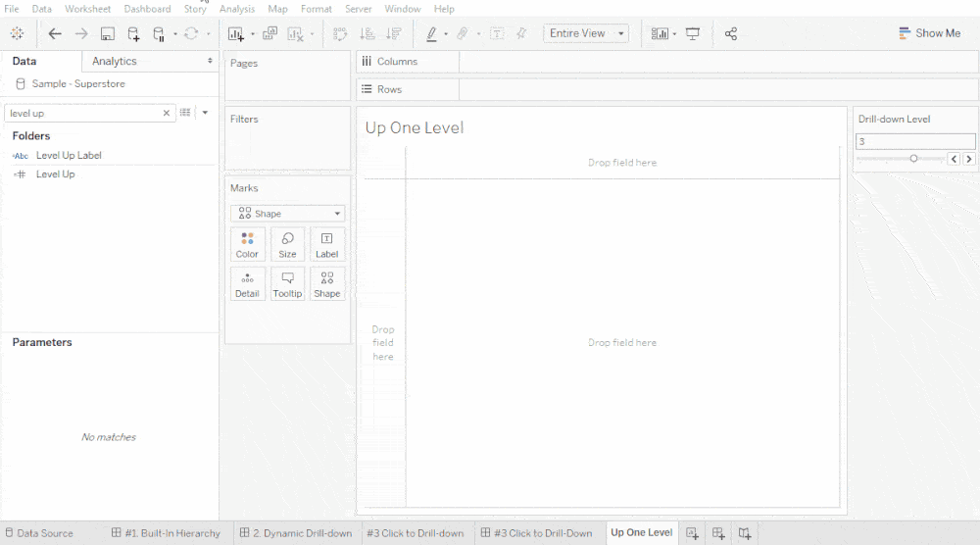
Task: Click the group members paperclip icon
Action: point(463,33)
